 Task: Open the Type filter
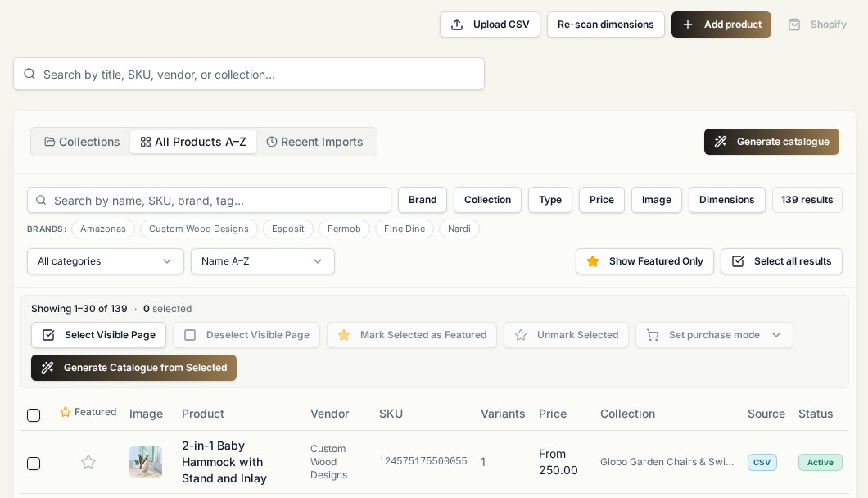point(550,199)
